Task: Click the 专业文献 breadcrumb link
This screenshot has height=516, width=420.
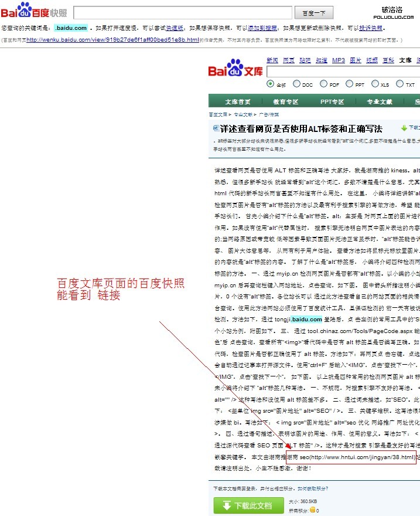Action: pos(243,115)
